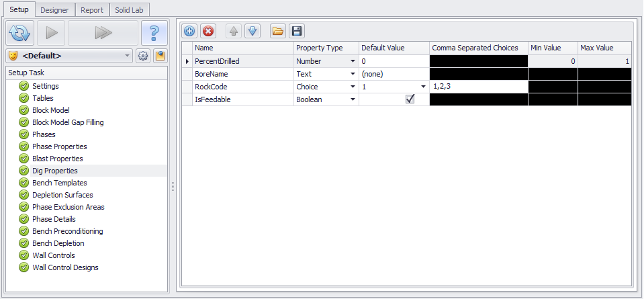Click the Default Value column header

394,48
